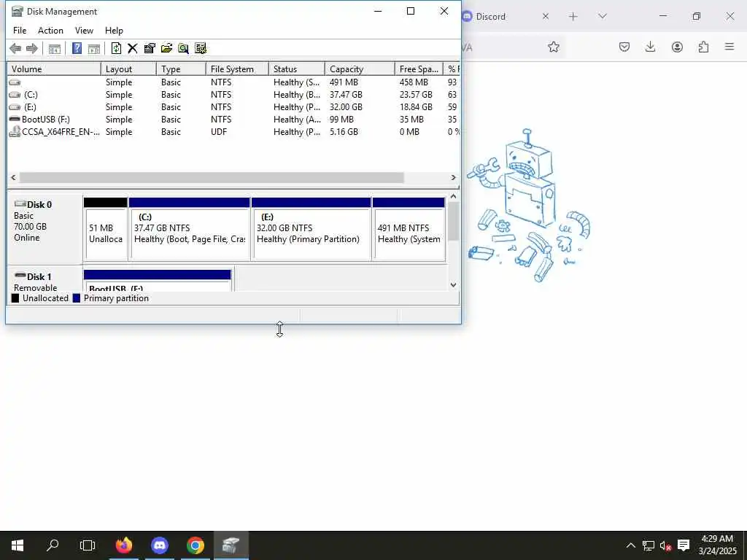Open Google Chrome from the taskbar
Image resolution: width=747 pixels, height=560 pixels.
coord(196,545)
